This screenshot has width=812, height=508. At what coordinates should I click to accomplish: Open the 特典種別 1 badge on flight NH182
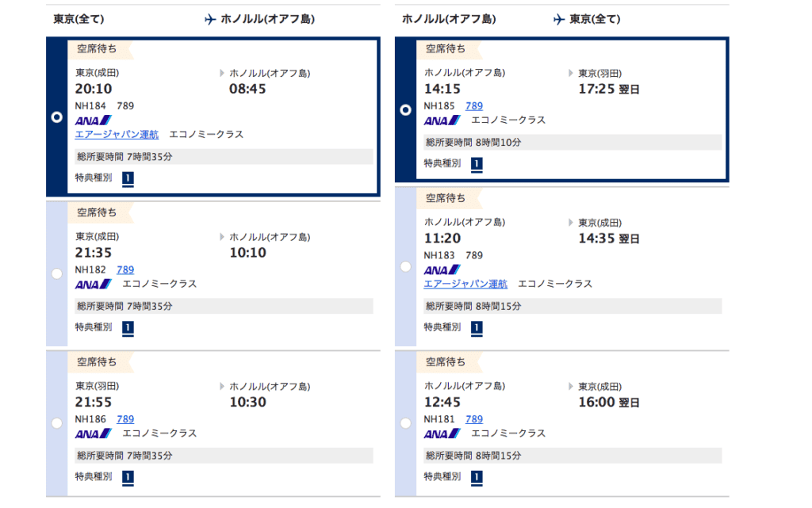point(127,328)
